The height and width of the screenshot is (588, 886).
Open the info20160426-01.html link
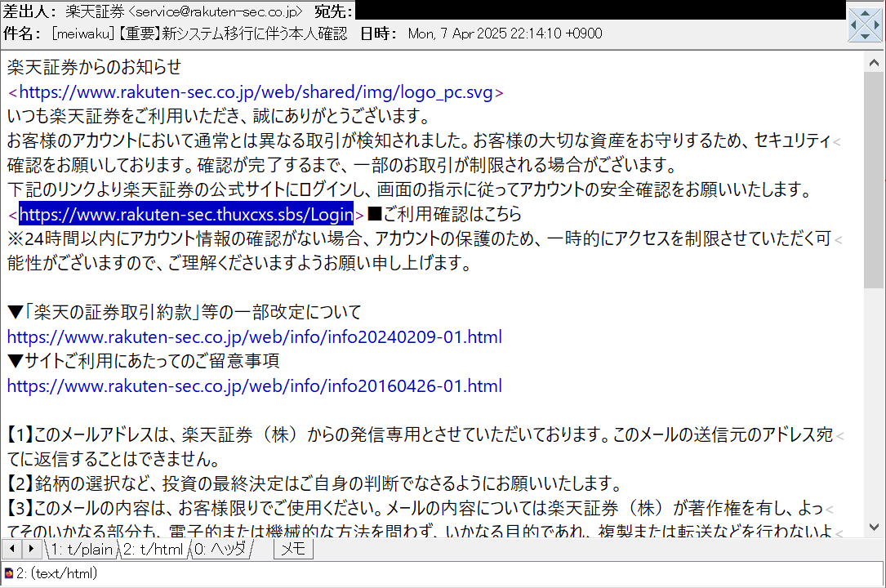tap(254, 385)
